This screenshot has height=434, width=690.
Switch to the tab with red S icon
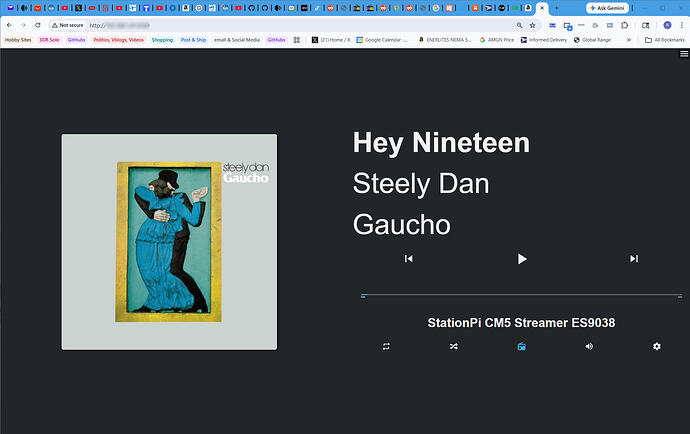106,8
